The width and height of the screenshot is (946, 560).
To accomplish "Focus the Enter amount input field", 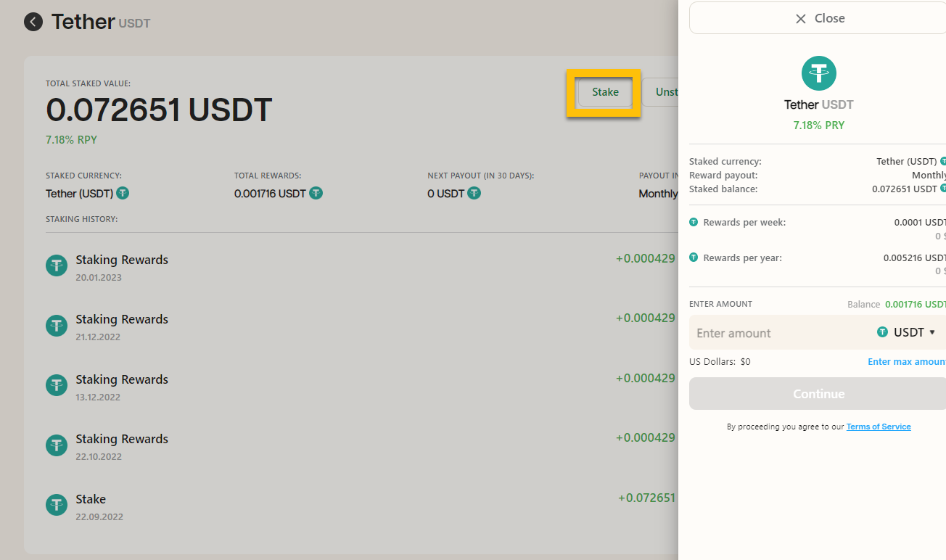I will pos(780,333).
